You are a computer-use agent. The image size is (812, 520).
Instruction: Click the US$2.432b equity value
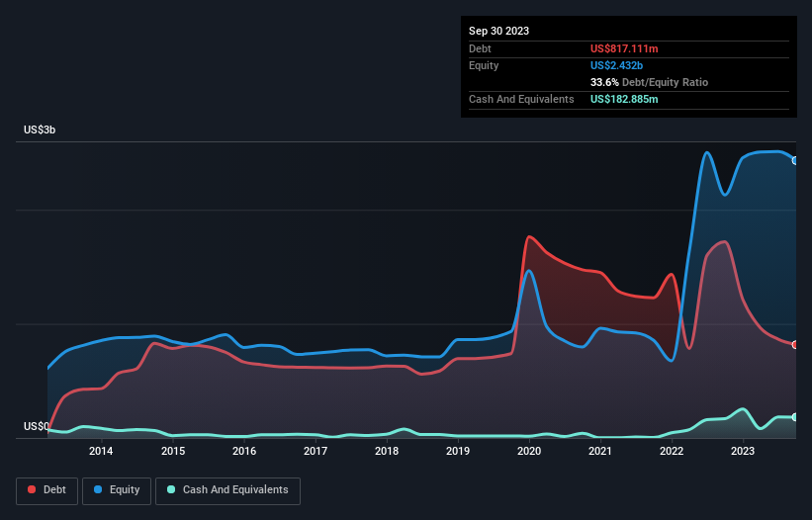[616, 65]
